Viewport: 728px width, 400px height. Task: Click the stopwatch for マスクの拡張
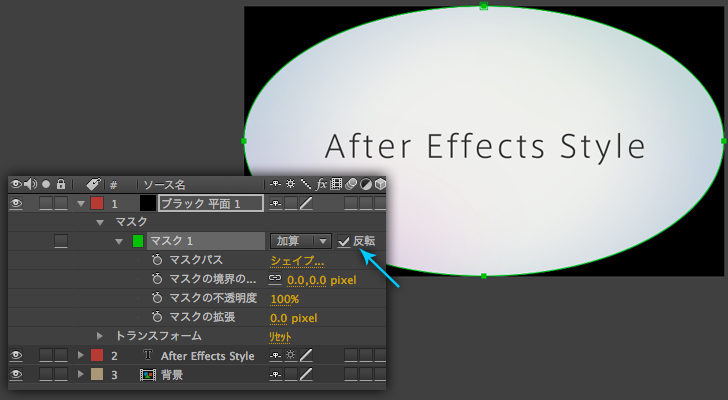[x=157, y=317]
